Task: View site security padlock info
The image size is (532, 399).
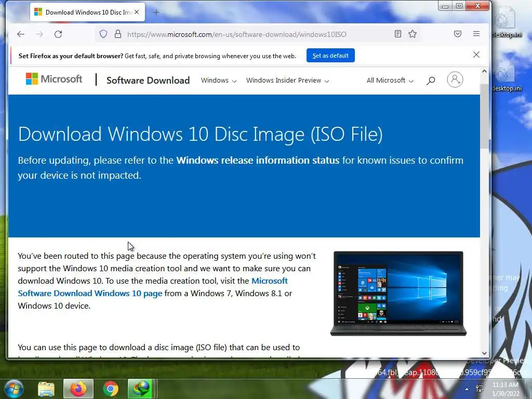Action: click(118, 34)
